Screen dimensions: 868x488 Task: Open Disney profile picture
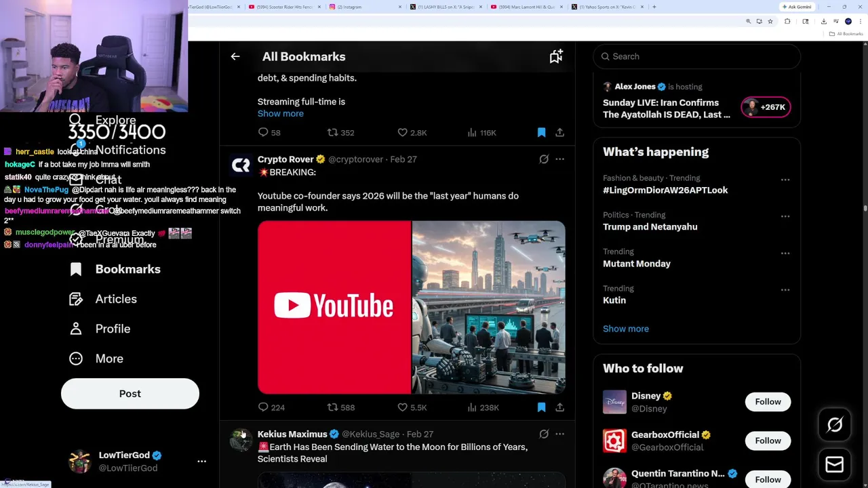(614, 402)
